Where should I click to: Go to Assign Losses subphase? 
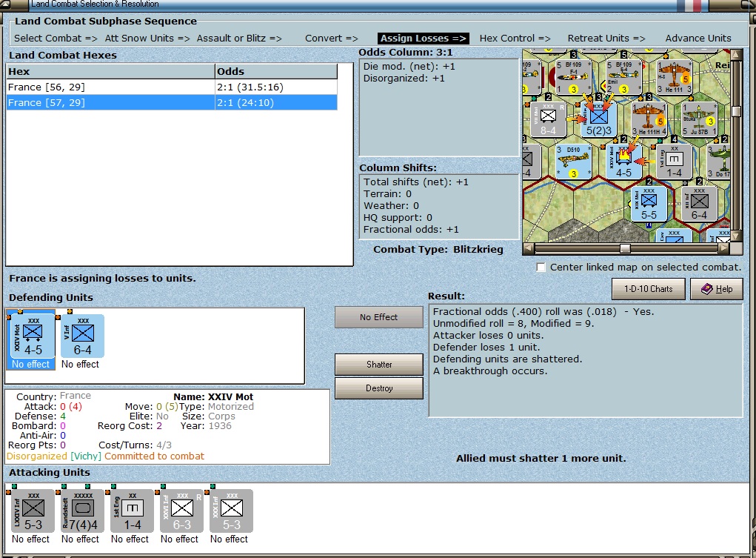[424, 38]
